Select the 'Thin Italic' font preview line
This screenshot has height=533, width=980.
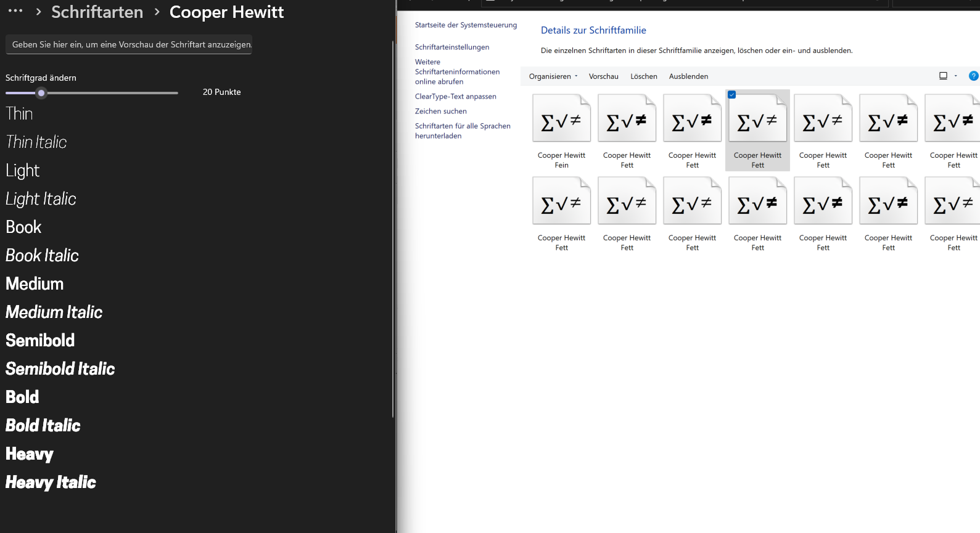[x=36, y=142]
